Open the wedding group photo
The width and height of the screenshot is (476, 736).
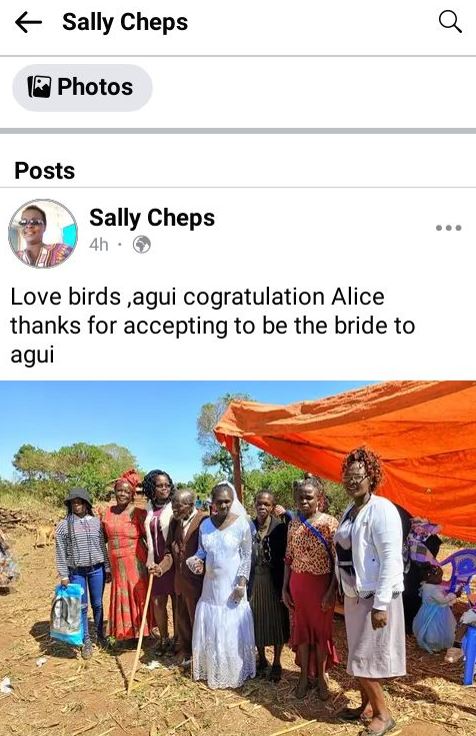tap(238, 558)
